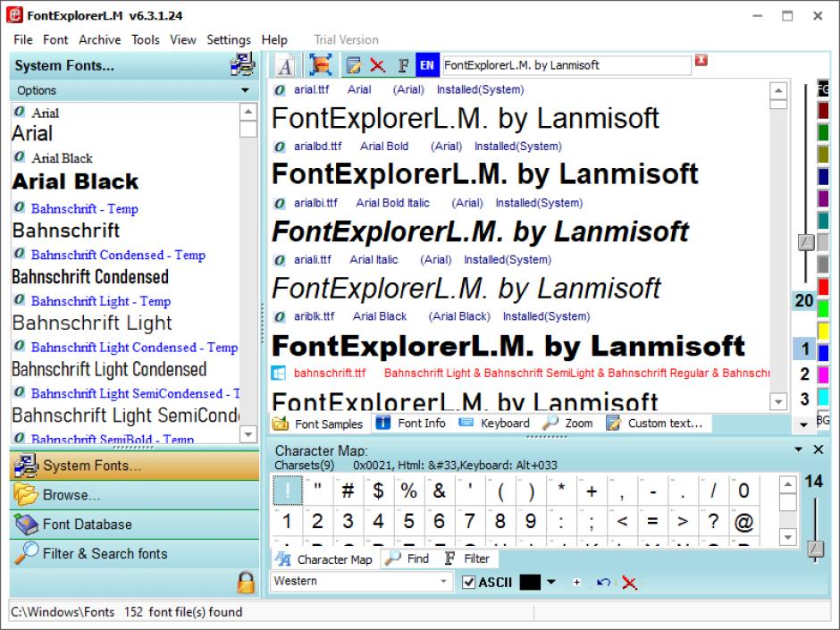Click the edit sample text pencil icon

(353, 66)
